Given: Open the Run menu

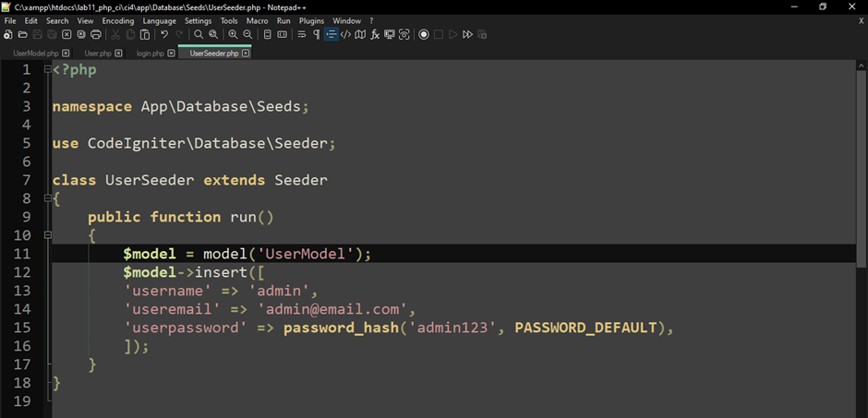Looking at the screenshot, I should [x=283, y=21].
